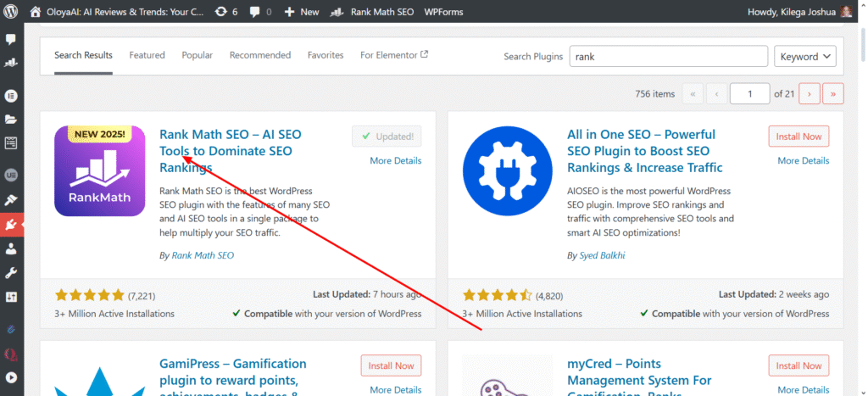Open More Details for myCred
868x396 pixels.
pos(804,390)
